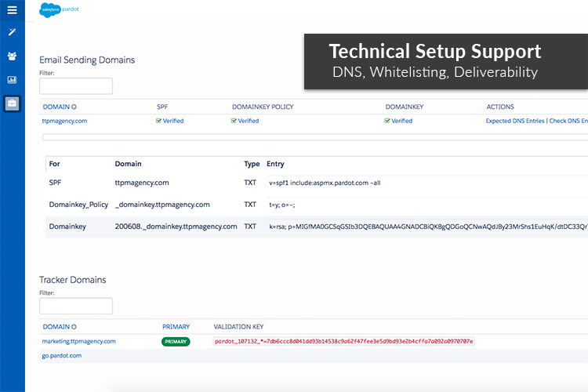Open the hamburger menu in sidebar
The width and height of the screenshot is (588, 392).
click(12, 9)
